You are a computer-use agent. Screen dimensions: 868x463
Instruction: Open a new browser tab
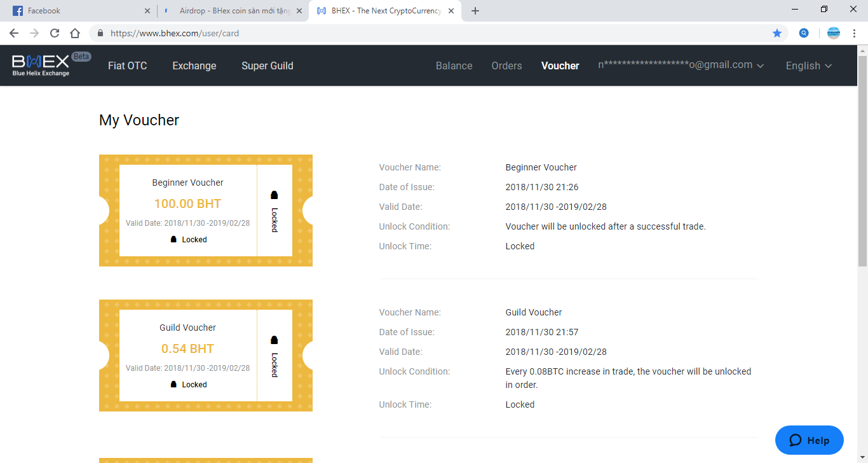click(475, 11)
